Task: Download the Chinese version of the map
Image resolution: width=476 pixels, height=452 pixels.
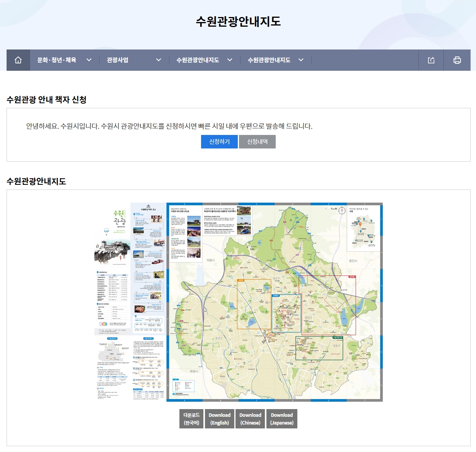Action: coord(250,419)
